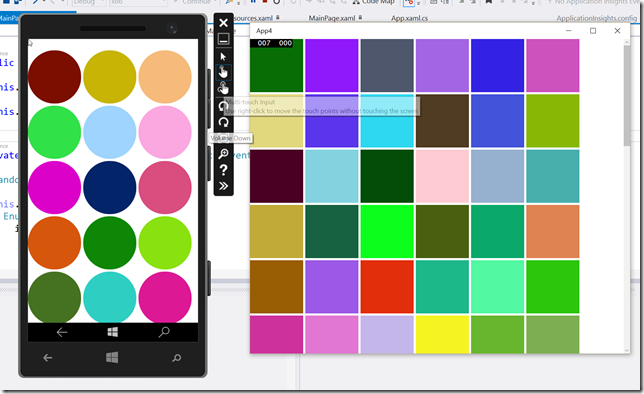The image size is (644, 394).
Task: Open the App.xaml.cs editor tab
Action: (409, 18)
